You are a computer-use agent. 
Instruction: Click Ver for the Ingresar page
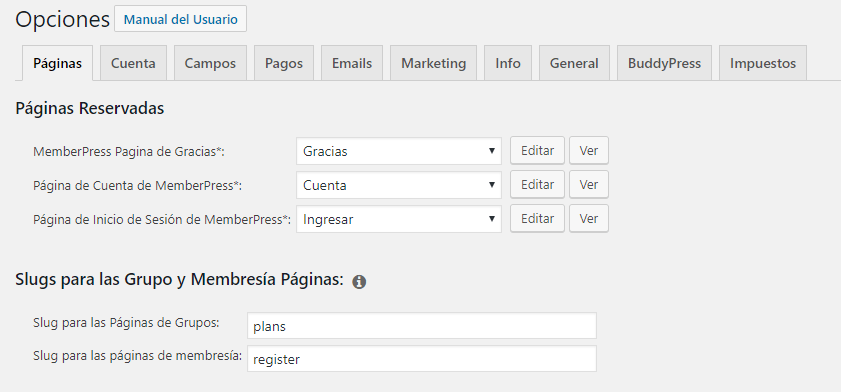tap(589, 218)
